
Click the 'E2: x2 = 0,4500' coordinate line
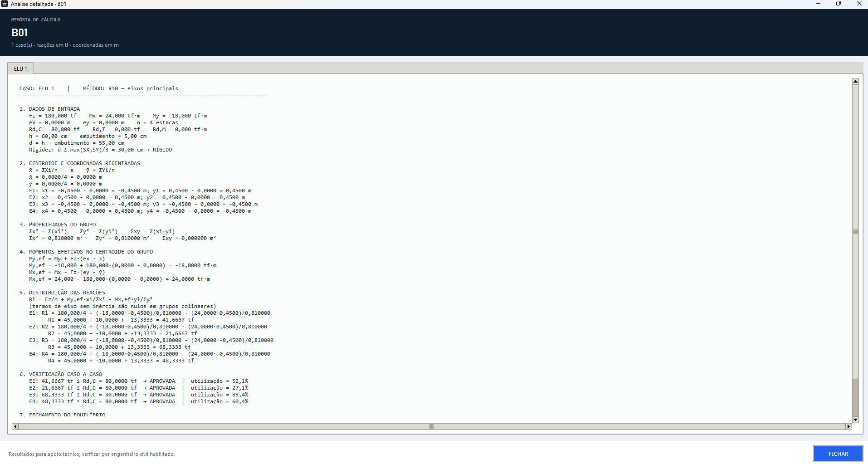[x=137, y=197]
